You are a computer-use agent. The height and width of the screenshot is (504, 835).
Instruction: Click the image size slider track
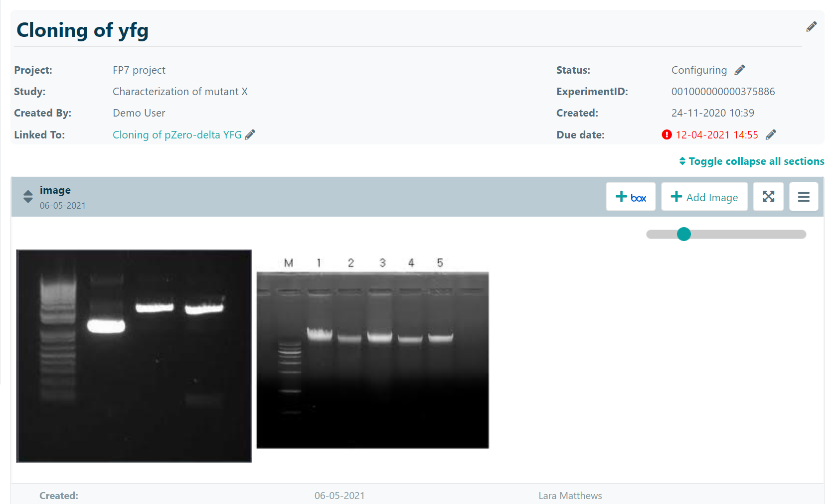[x=726, y=234]
